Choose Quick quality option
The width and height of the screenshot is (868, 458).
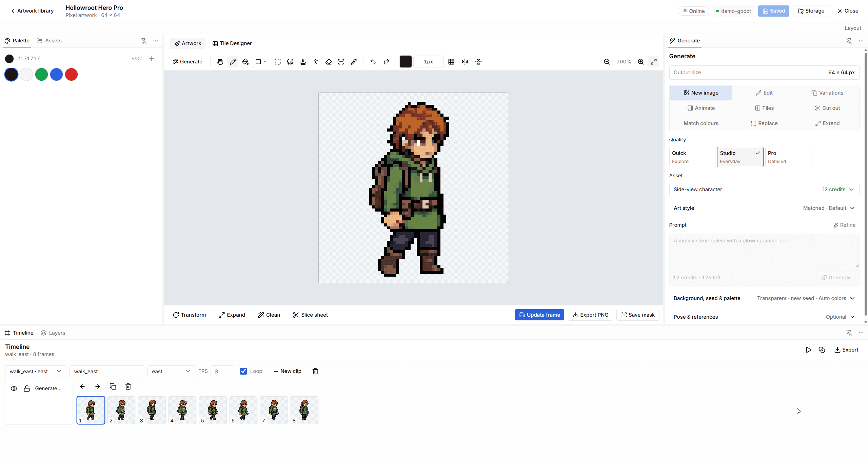click(692, 157)
